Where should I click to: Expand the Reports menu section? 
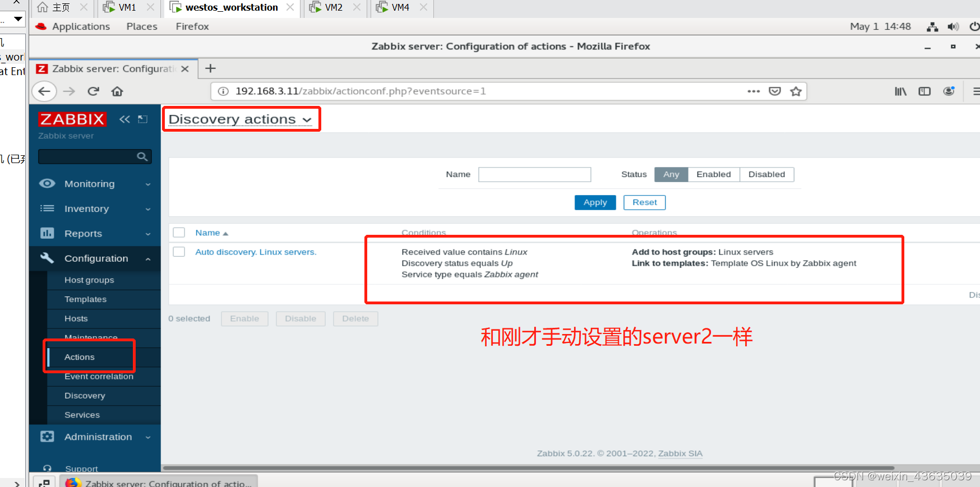pyautogui.click(x=95, y=234)
